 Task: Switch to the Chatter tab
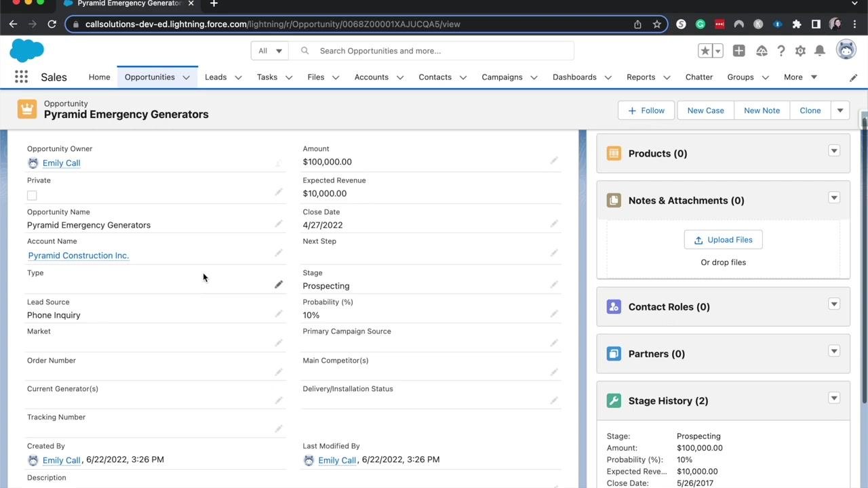[x=699, y=77]
